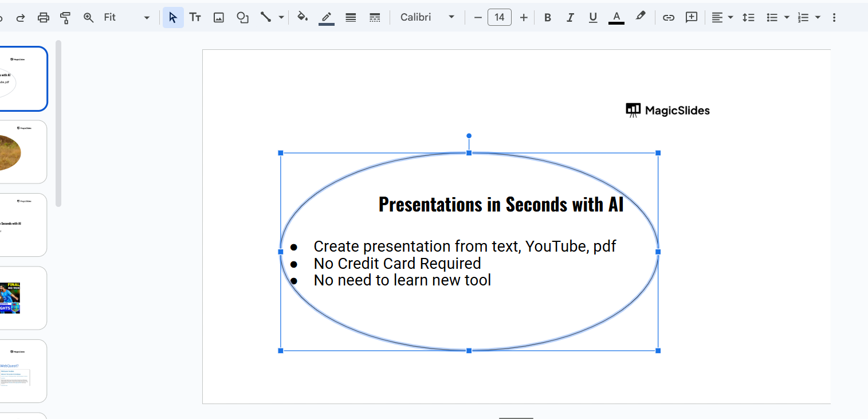Toggle Bold formatting
This screenshot has height=419, width=868.
pos(548,18)
